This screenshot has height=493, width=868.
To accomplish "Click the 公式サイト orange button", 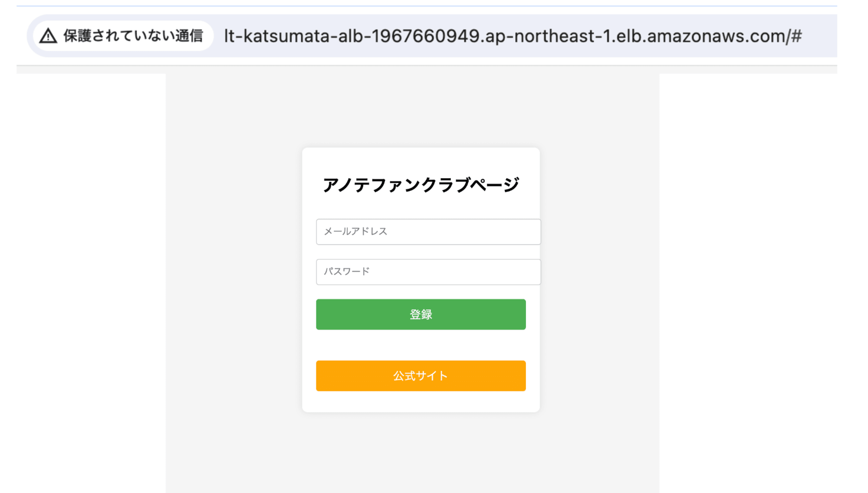I will (x=421, y=375).
